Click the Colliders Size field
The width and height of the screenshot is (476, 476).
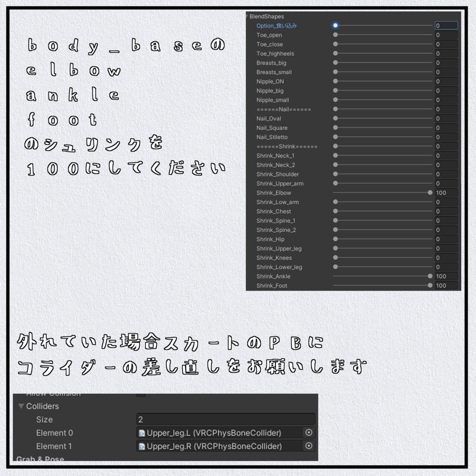pos(225,419)
